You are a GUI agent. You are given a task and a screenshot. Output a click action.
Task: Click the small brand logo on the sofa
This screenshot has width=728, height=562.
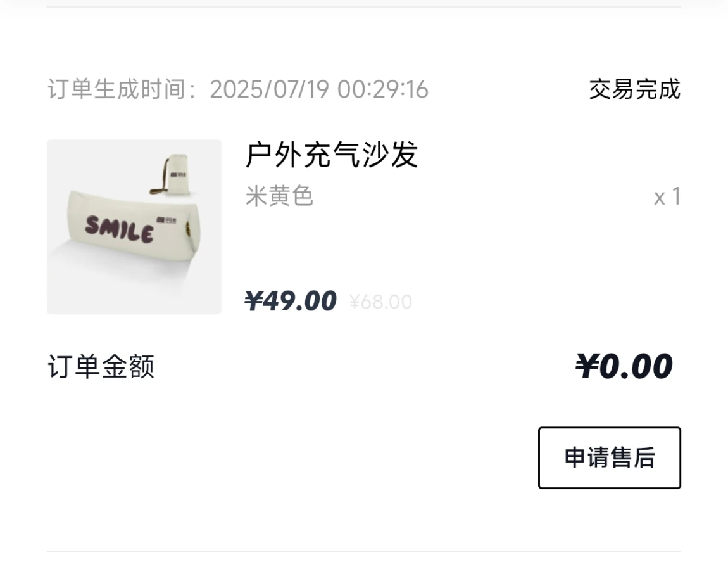point(166,220)
